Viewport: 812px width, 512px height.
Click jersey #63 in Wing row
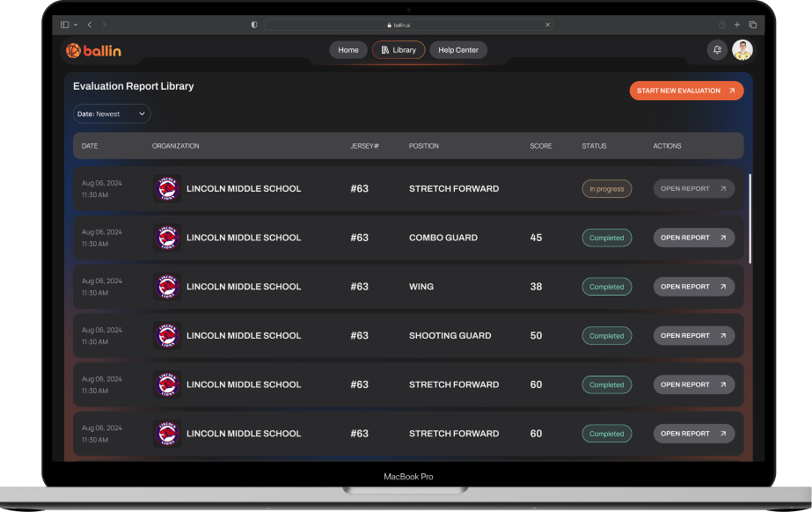pyautogui.click(x=360, y=286)
